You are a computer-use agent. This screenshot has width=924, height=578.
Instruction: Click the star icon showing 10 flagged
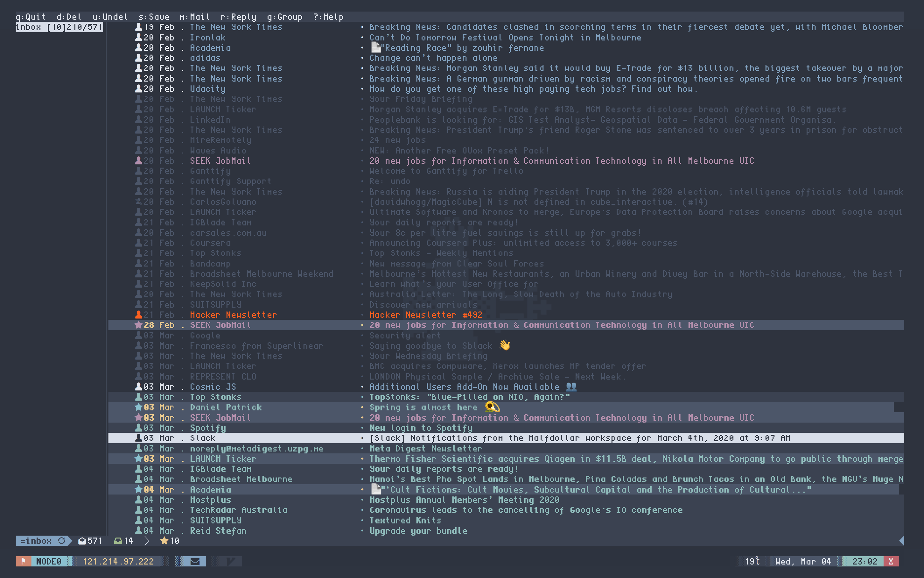click(164, 541)
